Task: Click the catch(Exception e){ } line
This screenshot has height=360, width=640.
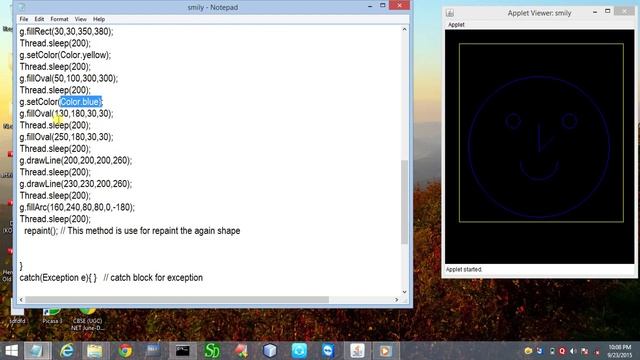Action: click(x=111, y=278)
